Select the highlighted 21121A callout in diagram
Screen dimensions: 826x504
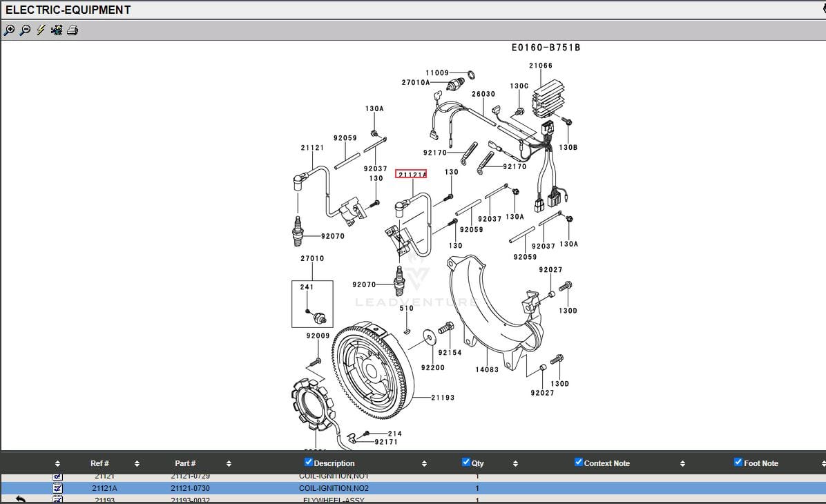tap(411, 174)
